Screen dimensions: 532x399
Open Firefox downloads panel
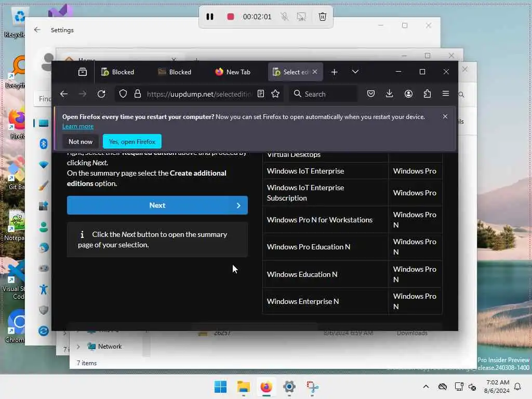[x=390, y=94]
